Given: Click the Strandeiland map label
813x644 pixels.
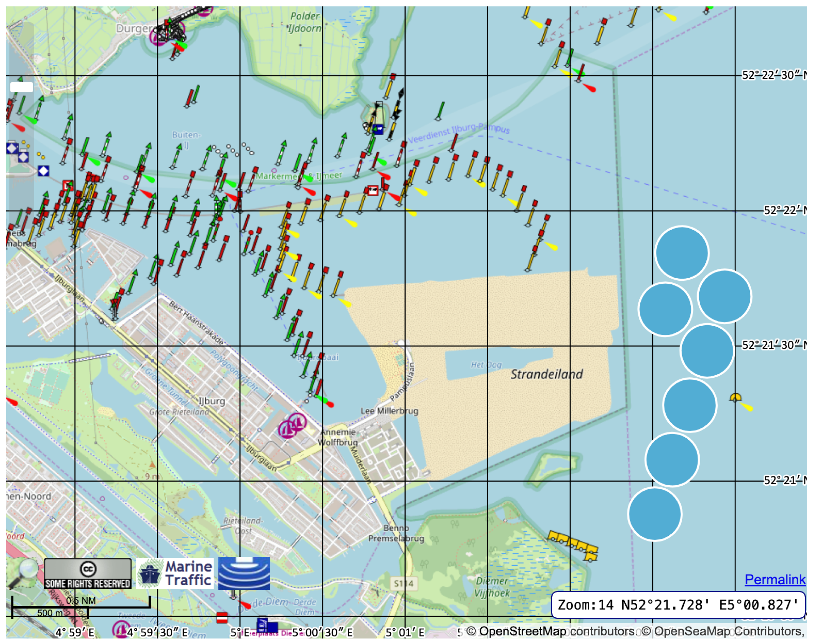Looking at the screenshot, I should click(546, 374).
